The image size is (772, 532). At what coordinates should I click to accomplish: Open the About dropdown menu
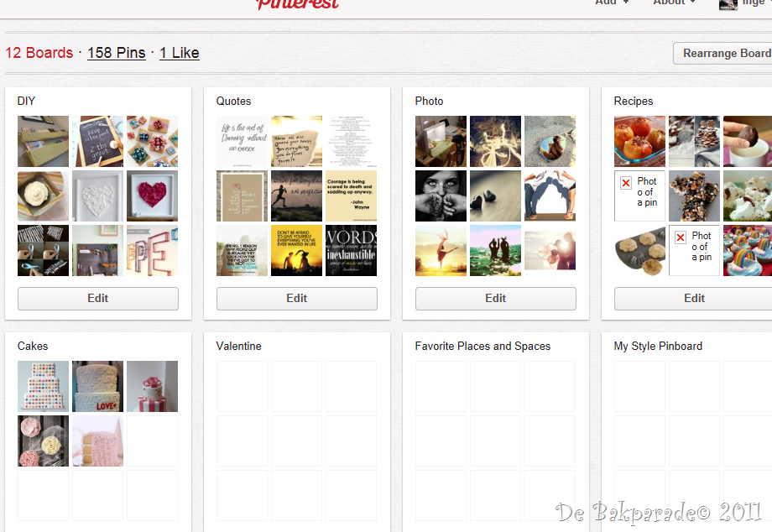[x=674, y=3]
